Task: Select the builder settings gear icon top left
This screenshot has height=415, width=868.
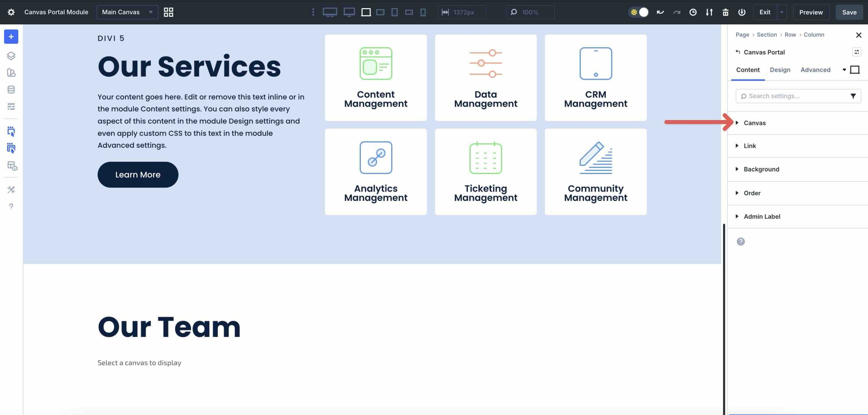Action: coord(11,12)
